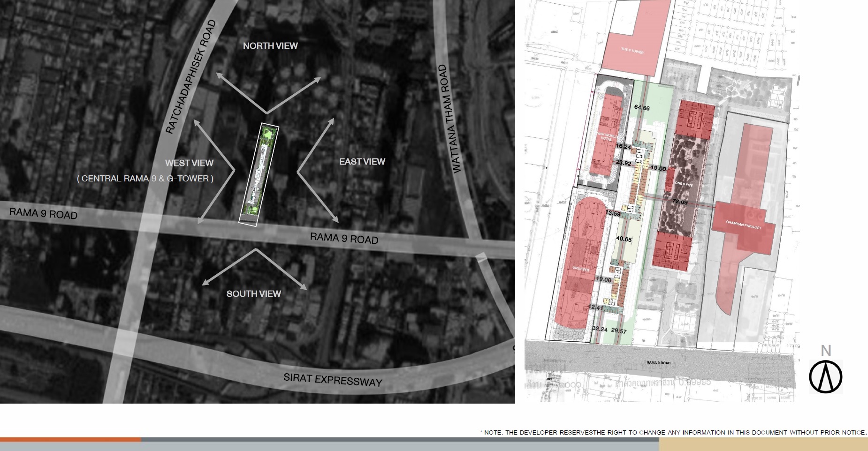
Task: Click the 64.66 dimension label
Action: [x=642, y=108]
